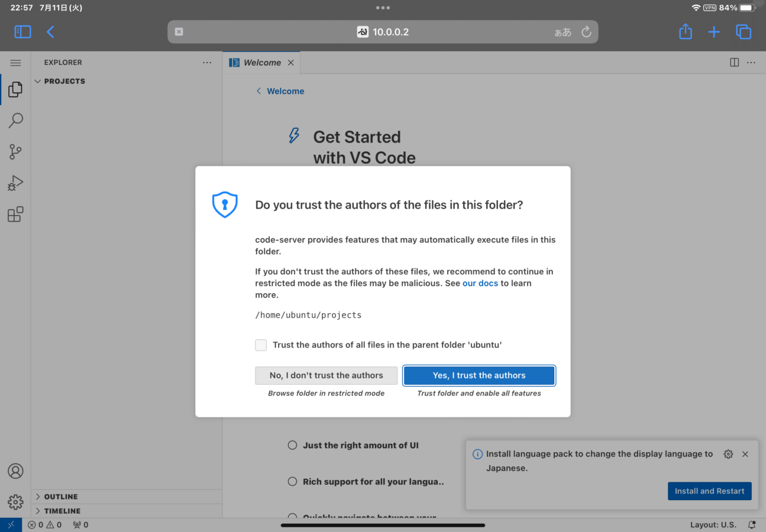Open notification settings gear icon
This screenshot has height=532, width=766.
[728, 454]
